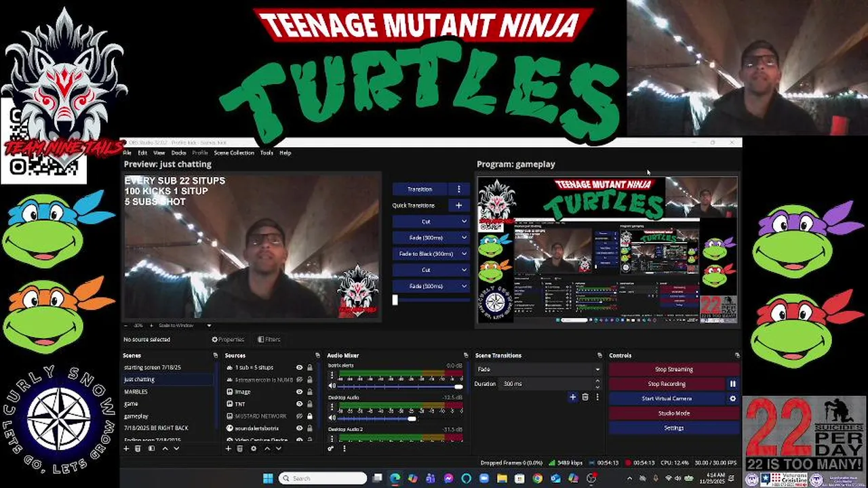Toggle Studio Mode off
868x488 pixels.
click(x=674, y=413)
